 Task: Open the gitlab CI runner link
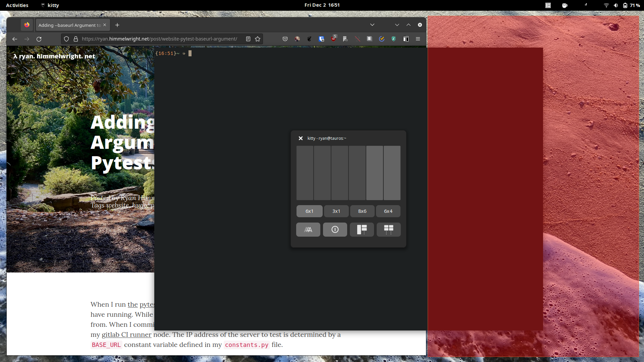(x=126, y=335)
